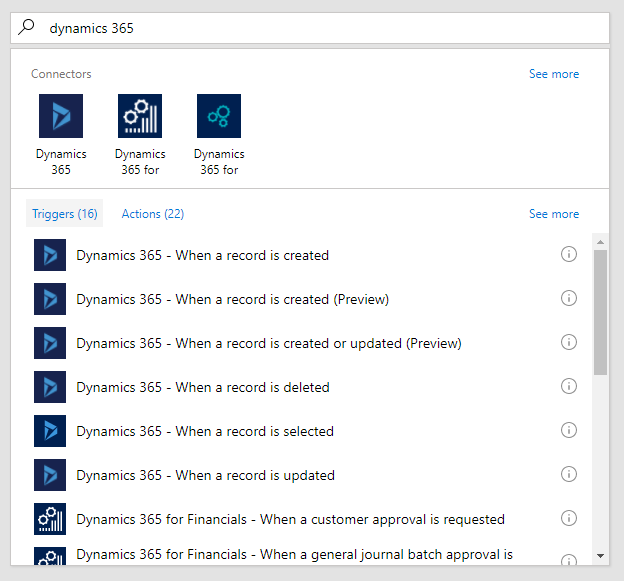Click See more link in Connectors section
Image resolution: width=624 pixels, height=581 pixels.
(553, 74)
